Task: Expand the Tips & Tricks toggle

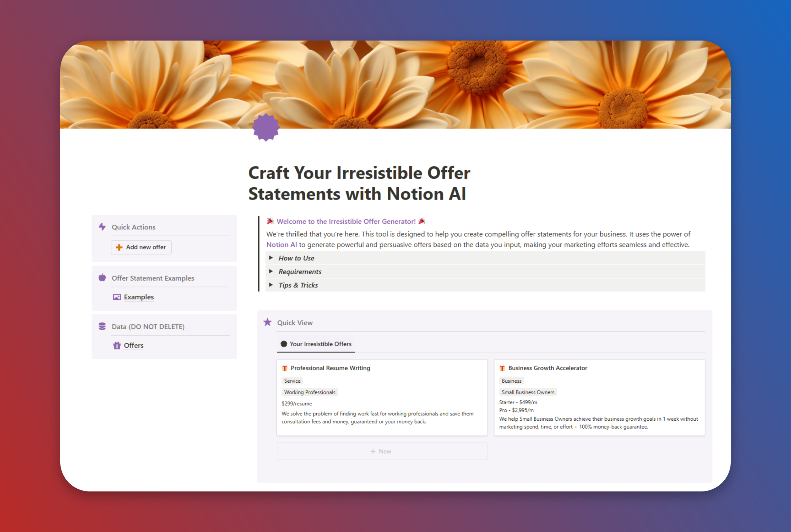Action: [271, 285]
